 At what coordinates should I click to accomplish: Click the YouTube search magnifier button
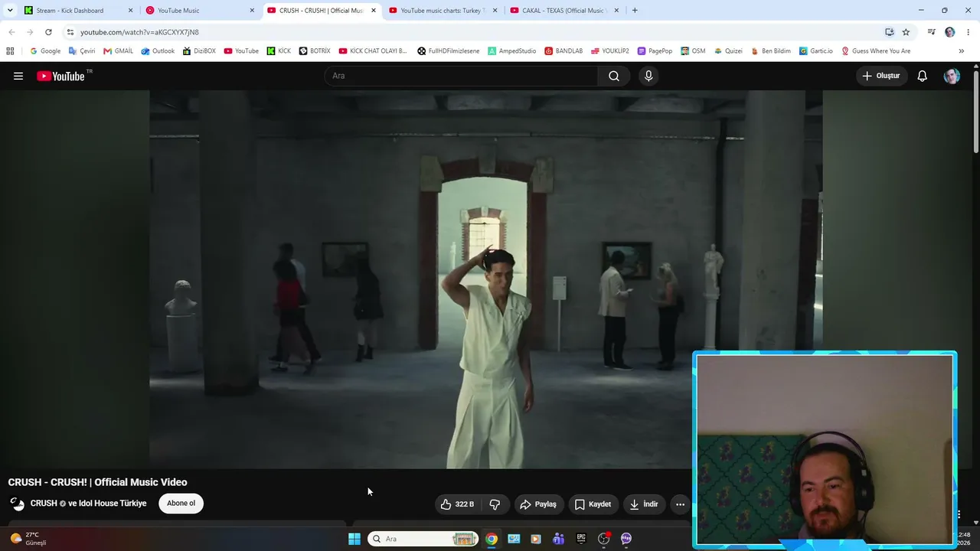614,76
